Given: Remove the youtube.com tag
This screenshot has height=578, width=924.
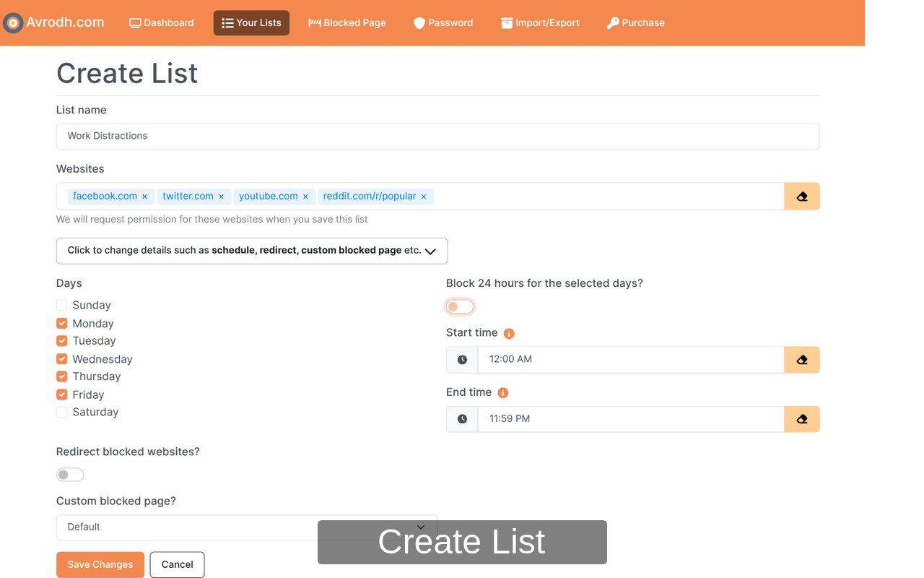Looking at the screenshot, I should pyautogui.click(x=305, y=197).
